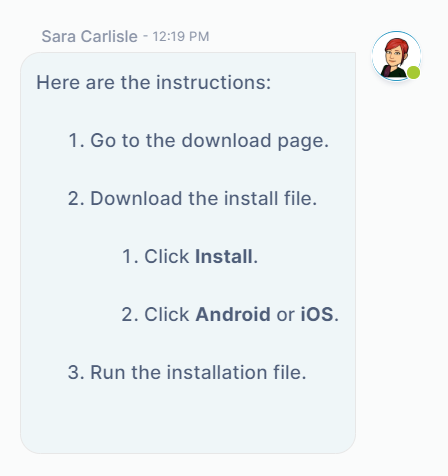448x476 pixels.
Task: Click the 'Download the install file' step
Action: tap(203, 198)
